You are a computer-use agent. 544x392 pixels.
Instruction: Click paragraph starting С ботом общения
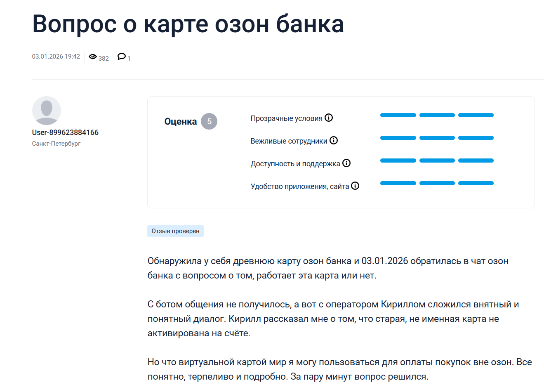(333, 319)
